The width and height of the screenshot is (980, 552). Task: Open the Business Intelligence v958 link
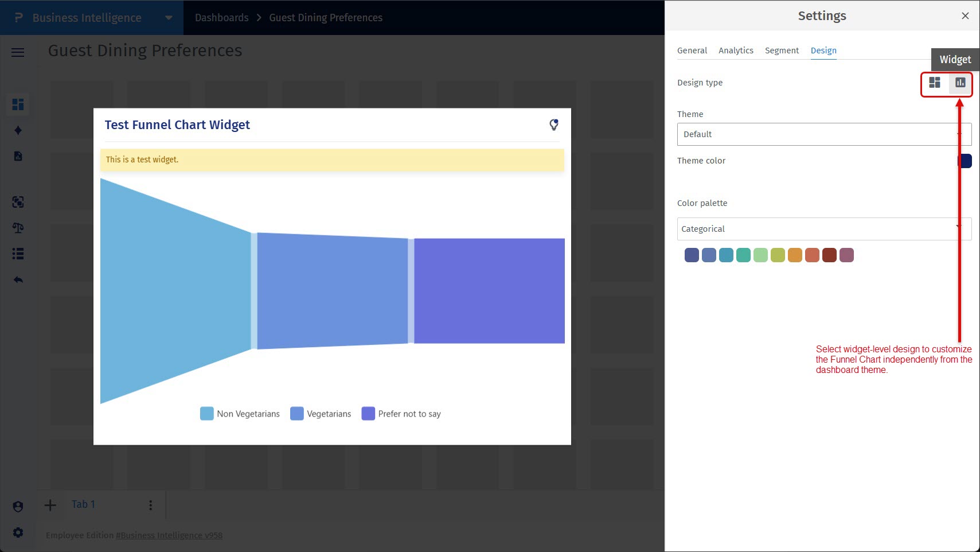pos(169,535)
